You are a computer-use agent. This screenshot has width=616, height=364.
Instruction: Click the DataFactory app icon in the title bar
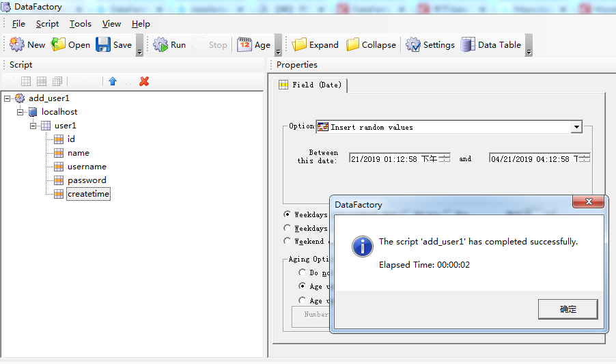click(x=6, y=7)
